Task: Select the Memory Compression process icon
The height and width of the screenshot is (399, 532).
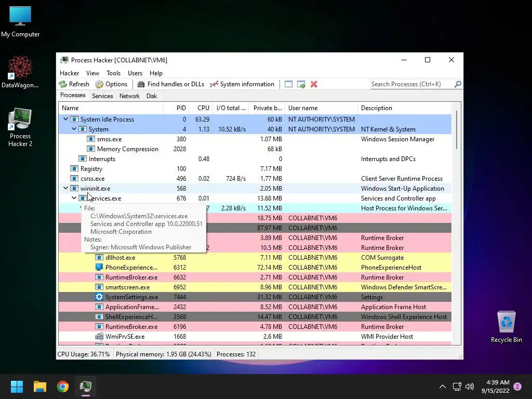Action: click(x=90, y=149)
